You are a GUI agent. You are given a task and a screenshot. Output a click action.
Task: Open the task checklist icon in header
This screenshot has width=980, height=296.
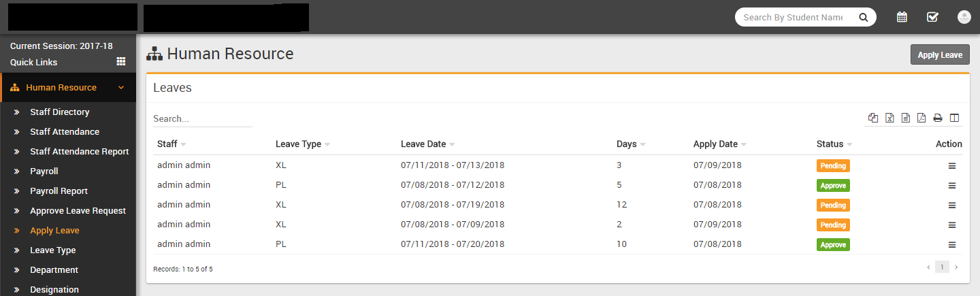coord(932,17)
